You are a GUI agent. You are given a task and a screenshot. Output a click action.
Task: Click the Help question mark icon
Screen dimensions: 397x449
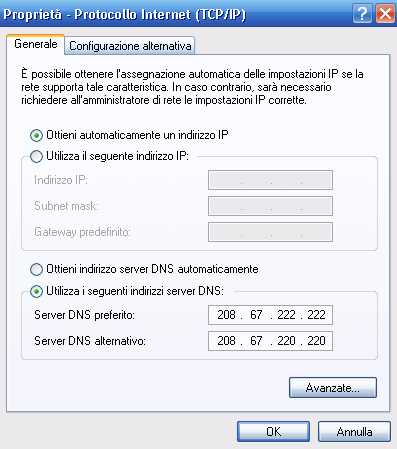coord(363,14)
